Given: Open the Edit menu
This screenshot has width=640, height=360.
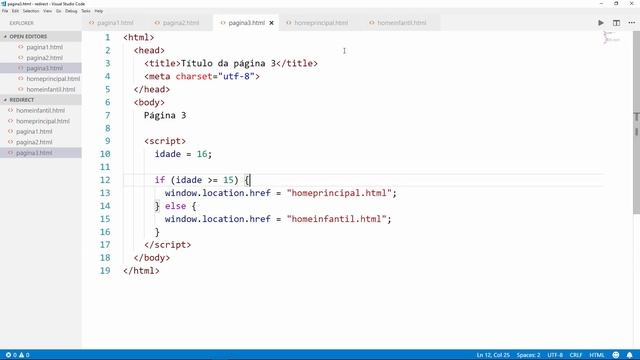Looking at the screenshot, I should (15, 11).
